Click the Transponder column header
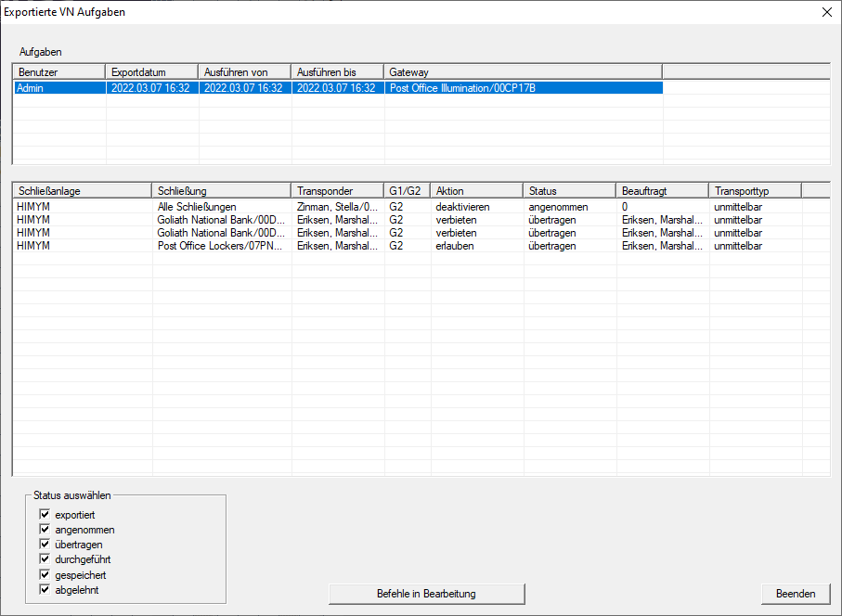This screenshot has width=842, height=616. point(337,190)
